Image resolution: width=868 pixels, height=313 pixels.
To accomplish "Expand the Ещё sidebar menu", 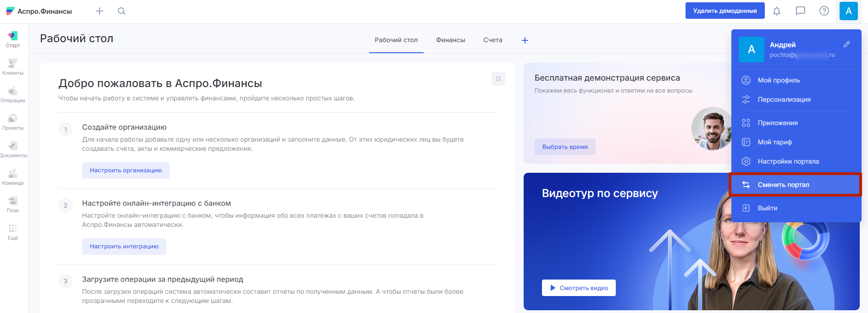I will click(13, 232).
